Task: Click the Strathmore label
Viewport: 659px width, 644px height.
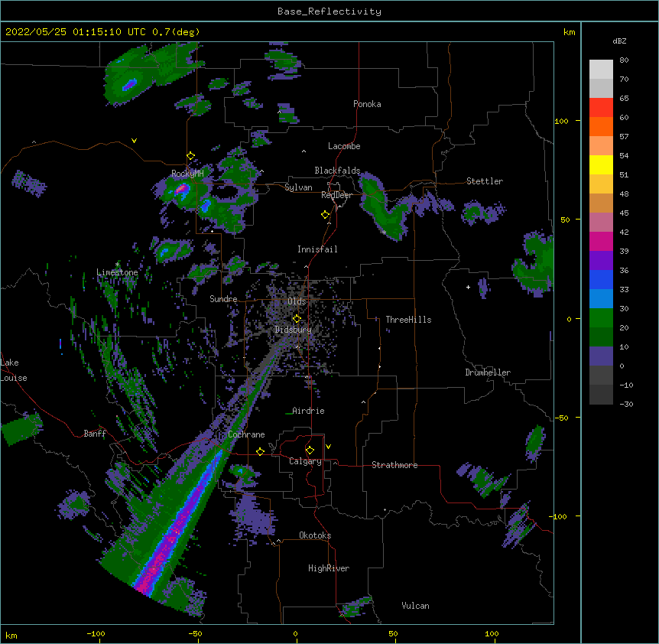Action: pyautogui.click(x=394, y=465)
